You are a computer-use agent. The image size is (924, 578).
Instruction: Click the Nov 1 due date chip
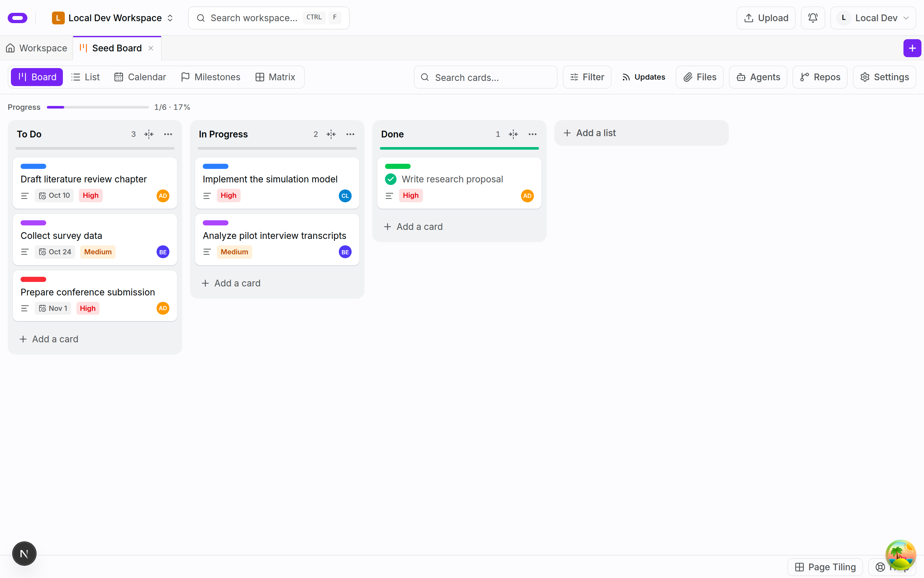[53, 309]
